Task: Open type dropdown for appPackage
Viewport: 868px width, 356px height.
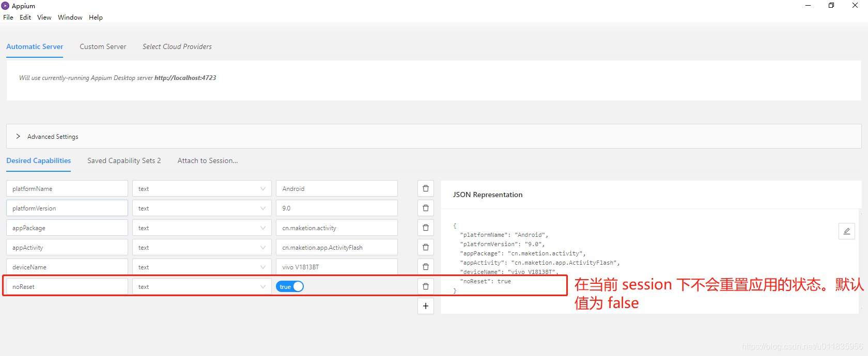Action: pyautogui.click(x=202, y=228)
